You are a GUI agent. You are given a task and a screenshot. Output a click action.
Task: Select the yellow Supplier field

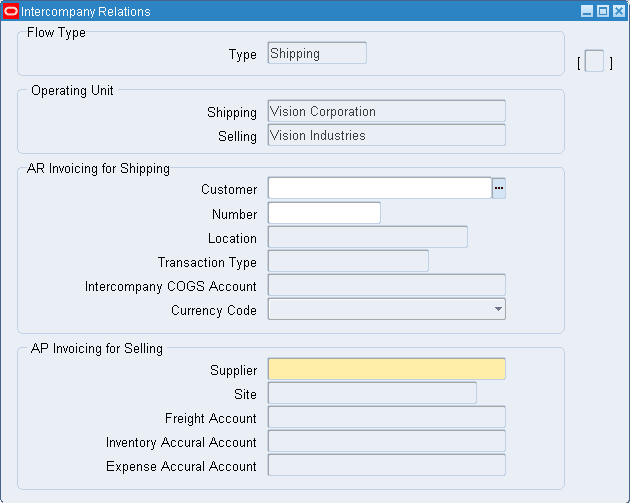pos(386,369)
